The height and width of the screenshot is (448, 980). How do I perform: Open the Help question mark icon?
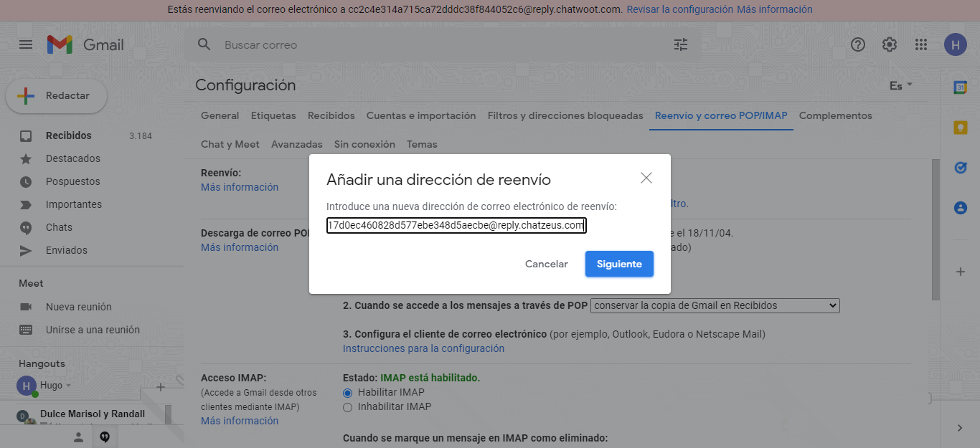pyautogui.click(x=858, y=44)
